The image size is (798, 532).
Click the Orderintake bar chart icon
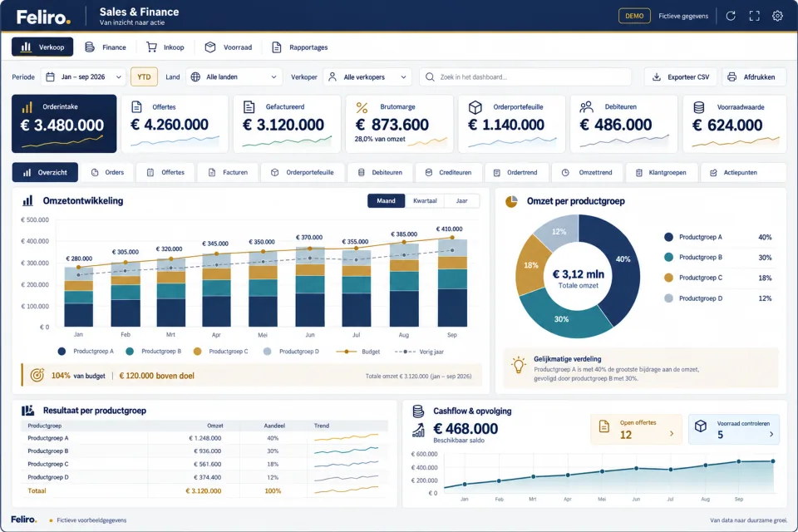(x=27, y=107)
